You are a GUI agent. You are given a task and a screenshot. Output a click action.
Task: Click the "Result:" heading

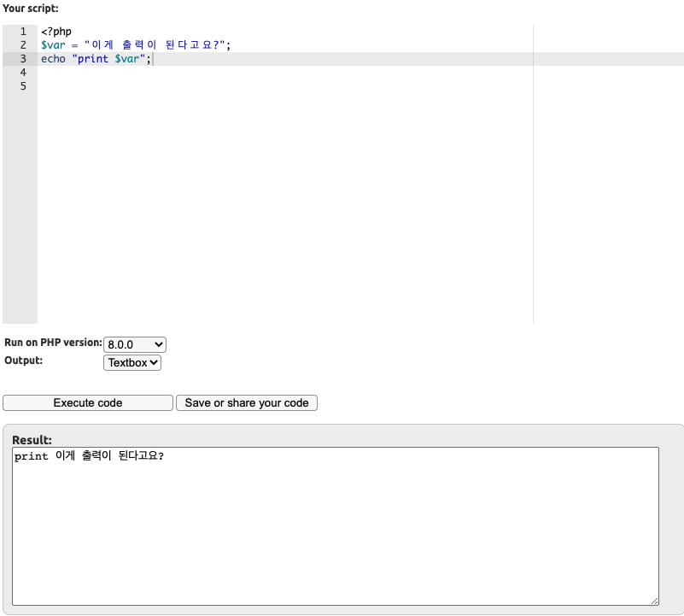(32, 440)
